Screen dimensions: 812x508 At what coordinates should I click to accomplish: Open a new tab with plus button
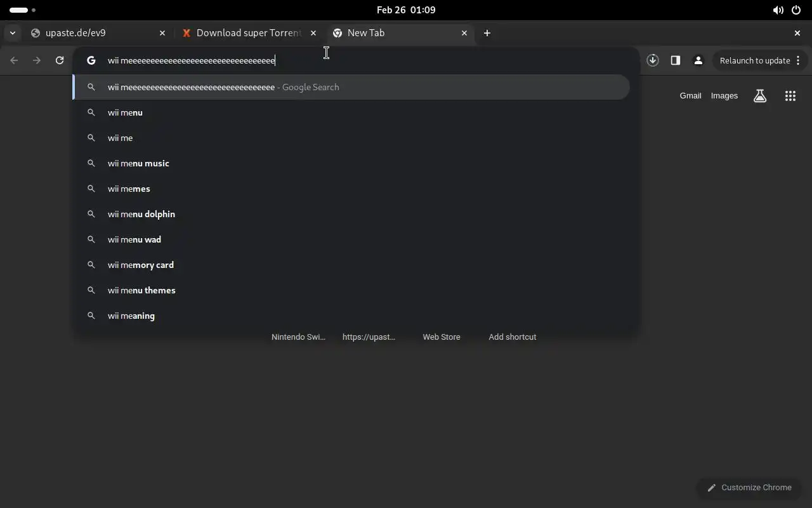(x=487, y=33)
